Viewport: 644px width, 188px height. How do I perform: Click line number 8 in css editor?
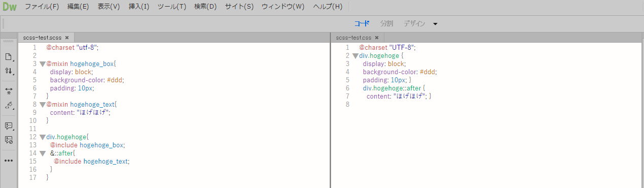[347, 104]
